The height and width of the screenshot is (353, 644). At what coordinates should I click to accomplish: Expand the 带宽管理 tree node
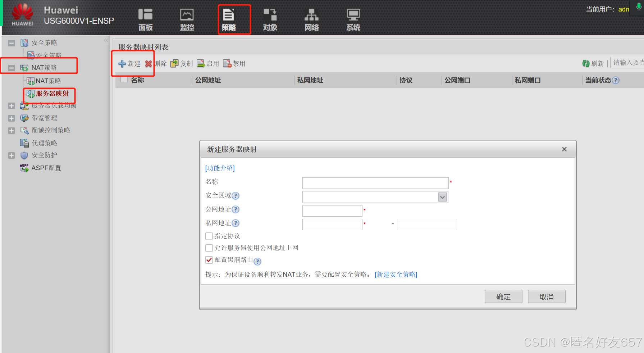click(x=12, y=118)
